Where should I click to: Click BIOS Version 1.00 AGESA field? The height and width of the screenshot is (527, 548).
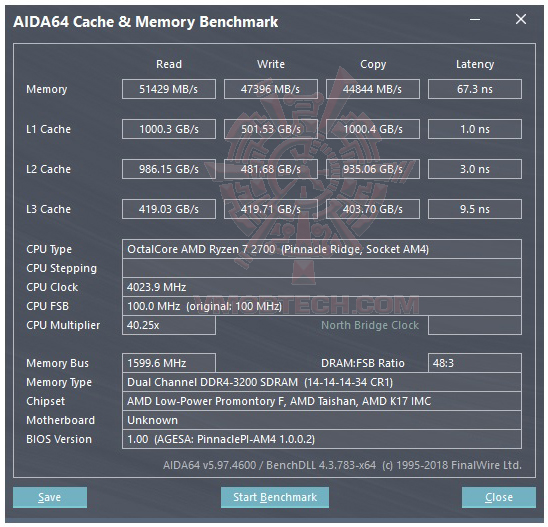(322, 439)
